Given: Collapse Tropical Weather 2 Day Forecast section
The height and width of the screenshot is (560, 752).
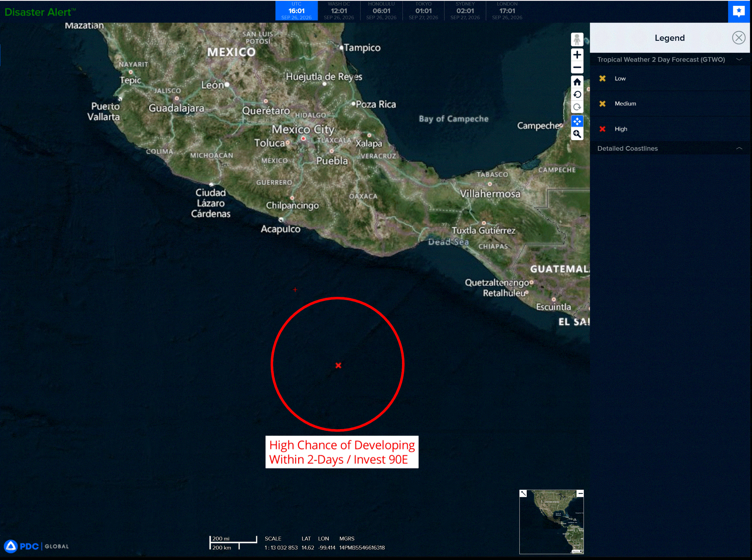Looking at the screenshot, I should tap(739, 59).
